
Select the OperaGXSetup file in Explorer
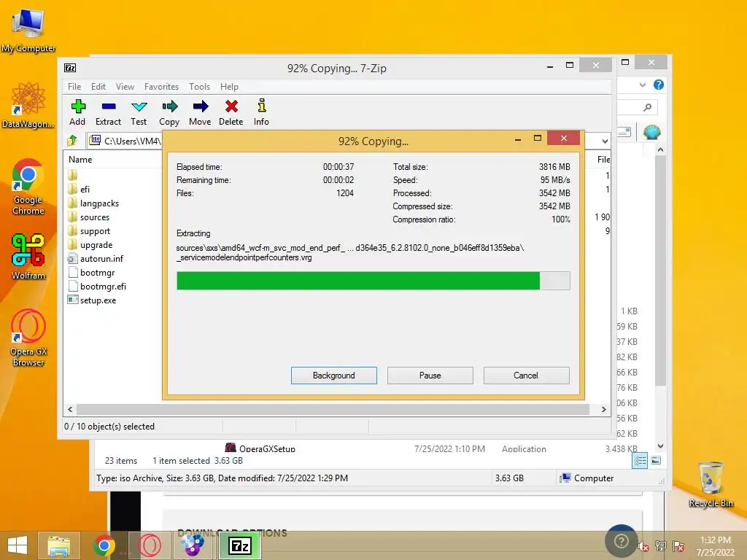pos(260,448)
